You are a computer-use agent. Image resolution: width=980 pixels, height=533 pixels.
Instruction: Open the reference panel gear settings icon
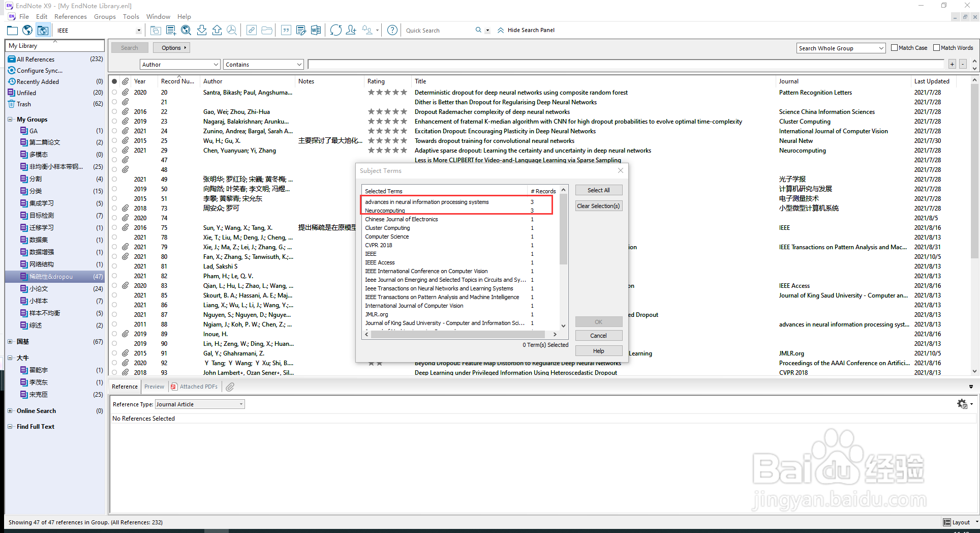[x=962, y=404]
